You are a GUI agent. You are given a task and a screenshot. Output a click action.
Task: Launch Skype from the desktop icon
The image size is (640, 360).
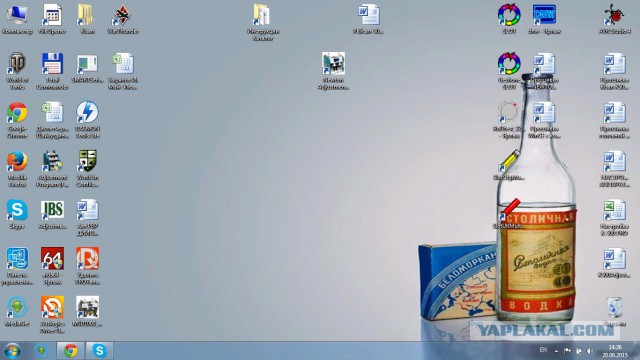tap(17, 210)
